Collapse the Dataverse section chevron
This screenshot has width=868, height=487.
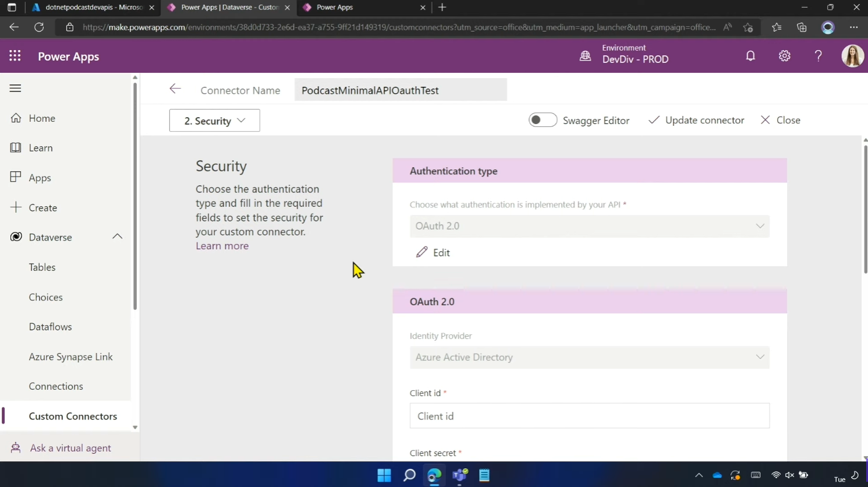[117, 237]
